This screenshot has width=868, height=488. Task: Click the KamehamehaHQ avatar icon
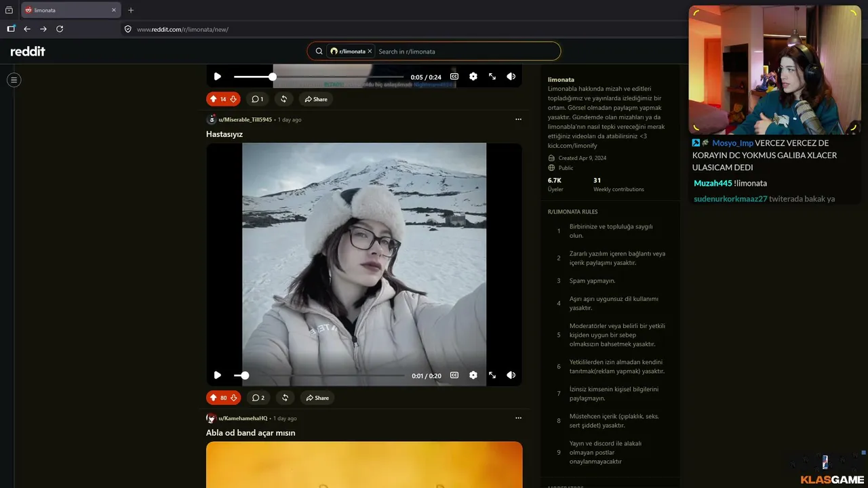point(212,418)
